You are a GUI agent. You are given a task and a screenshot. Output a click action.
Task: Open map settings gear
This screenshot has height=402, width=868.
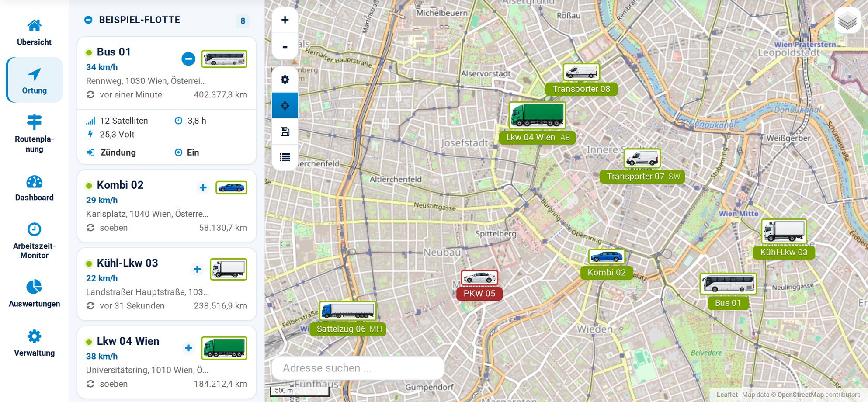285,80
